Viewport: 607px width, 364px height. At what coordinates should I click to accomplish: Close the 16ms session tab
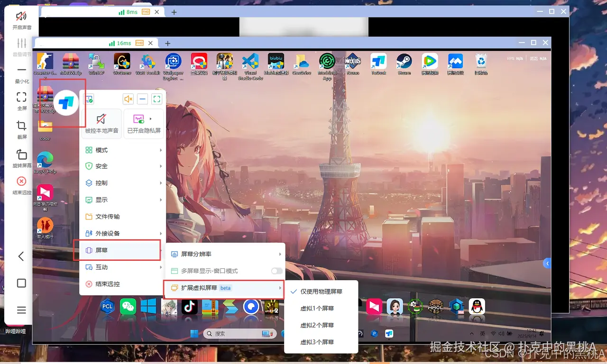151,43
